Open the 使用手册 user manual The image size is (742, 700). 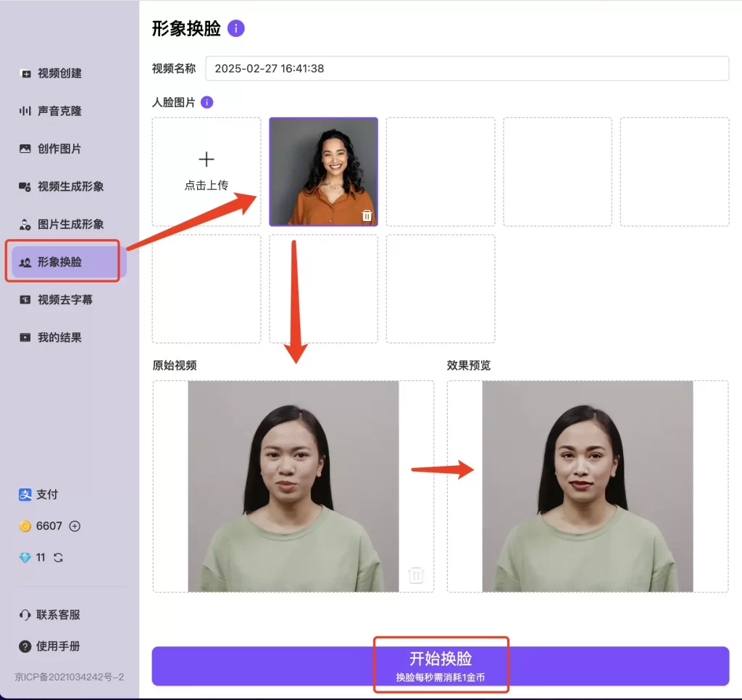pyautogui.click(x=58, y=646)
